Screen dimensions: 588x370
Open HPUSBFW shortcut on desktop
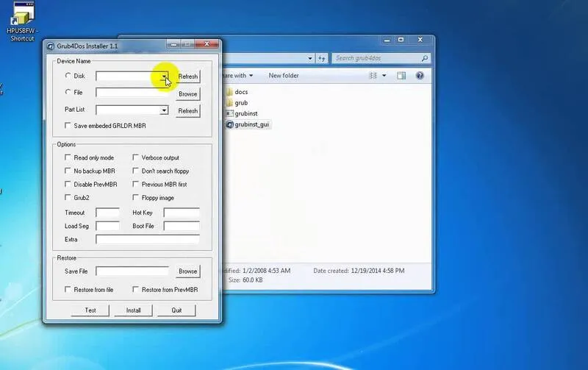22,22
